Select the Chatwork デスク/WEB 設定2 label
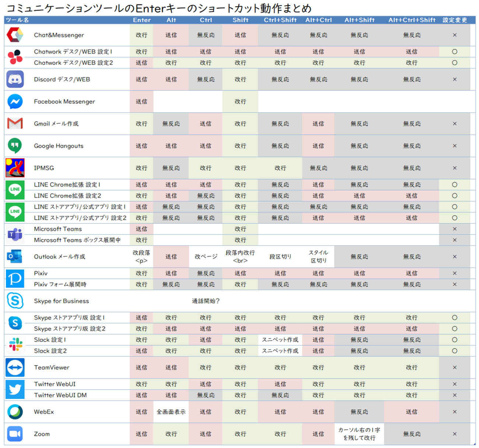 pos(73,63)
